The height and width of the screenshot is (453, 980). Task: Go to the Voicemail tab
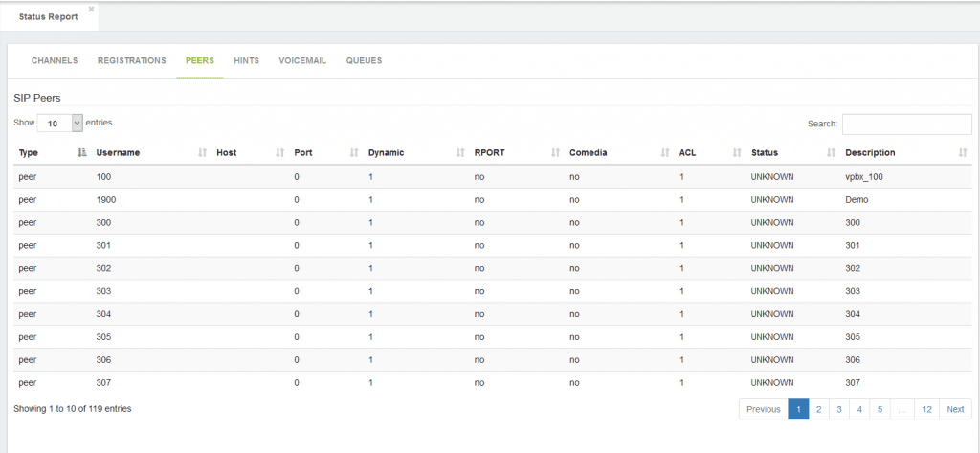[302, 60]
